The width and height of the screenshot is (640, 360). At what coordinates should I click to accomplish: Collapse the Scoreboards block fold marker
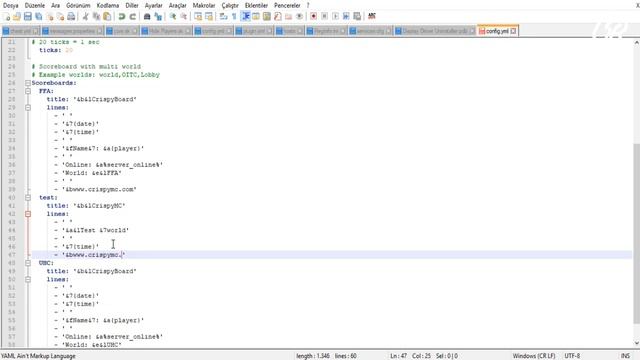pos(28,83)
